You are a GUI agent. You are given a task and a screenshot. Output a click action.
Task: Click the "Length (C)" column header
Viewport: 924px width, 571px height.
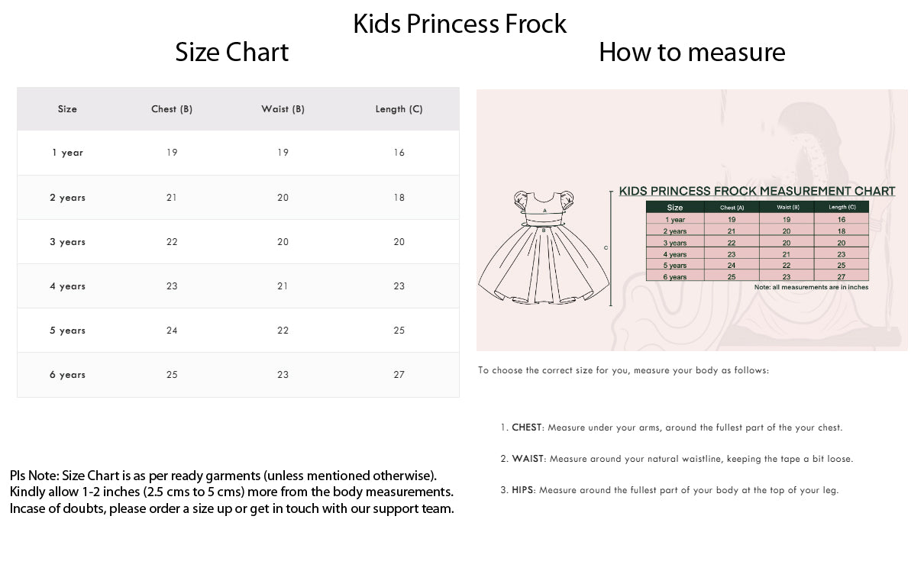[x=399, y=109]
